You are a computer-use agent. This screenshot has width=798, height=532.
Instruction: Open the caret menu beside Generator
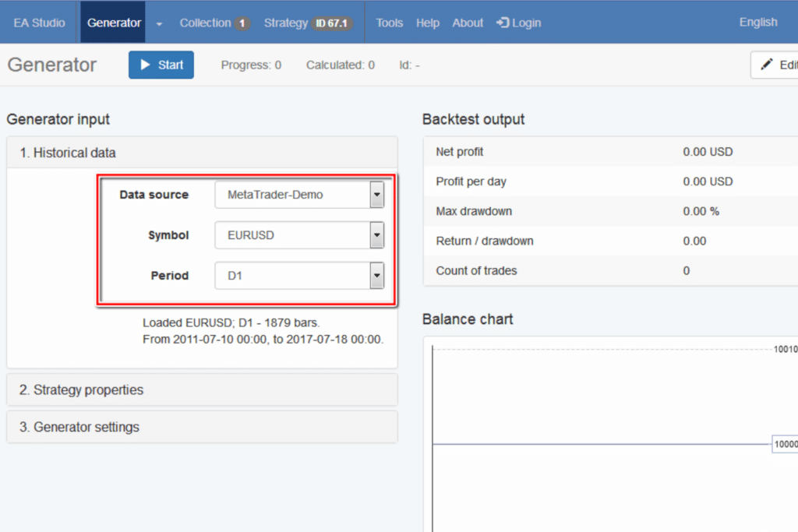[160, 23]
